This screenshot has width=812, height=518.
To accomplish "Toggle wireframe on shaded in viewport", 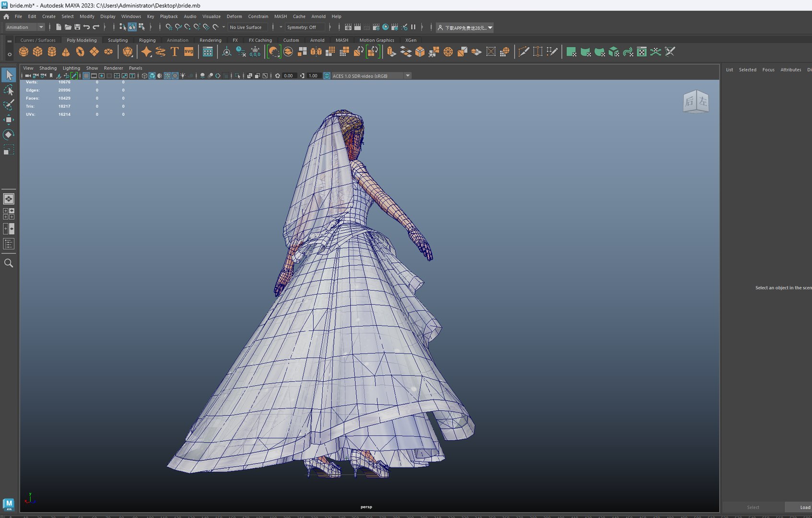I will tap(167, 76).
